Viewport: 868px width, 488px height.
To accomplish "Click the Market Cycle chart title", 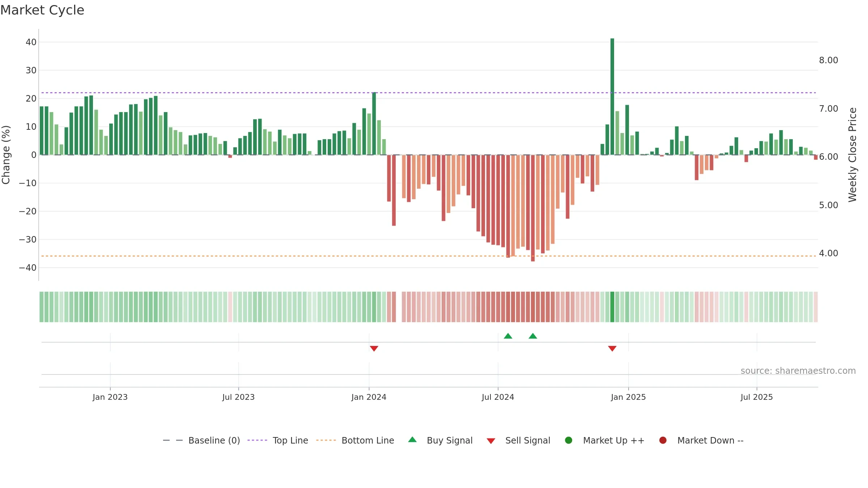I will coord(42,10).
